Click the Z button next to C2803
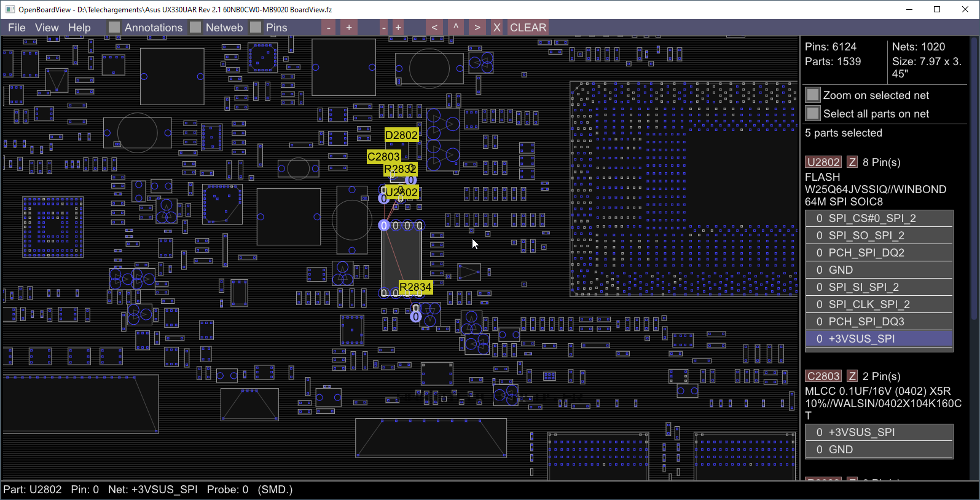The width and height of the screenshot is (980, 500). pyautogui.click(x=852, y=376)
